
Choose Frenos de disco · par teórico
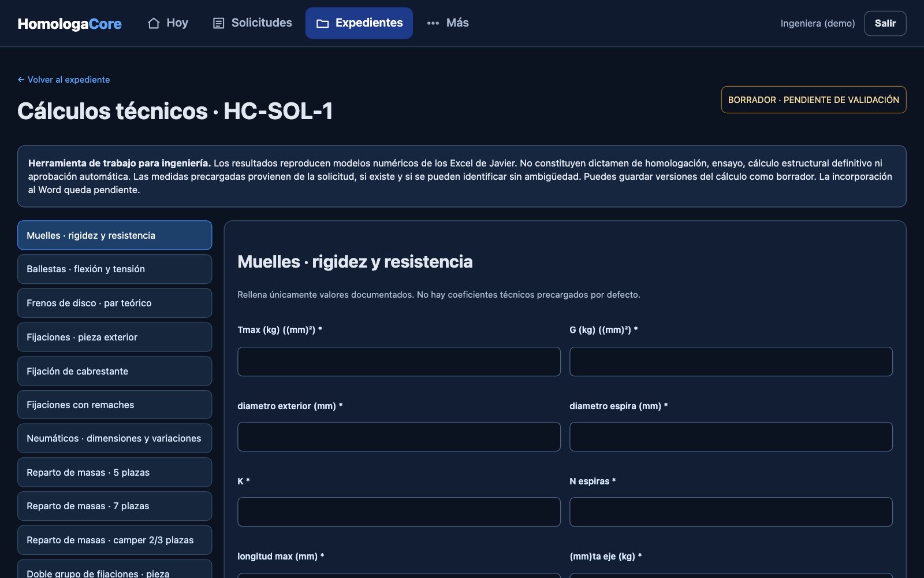pyautogui.click(x=114, y=303)
